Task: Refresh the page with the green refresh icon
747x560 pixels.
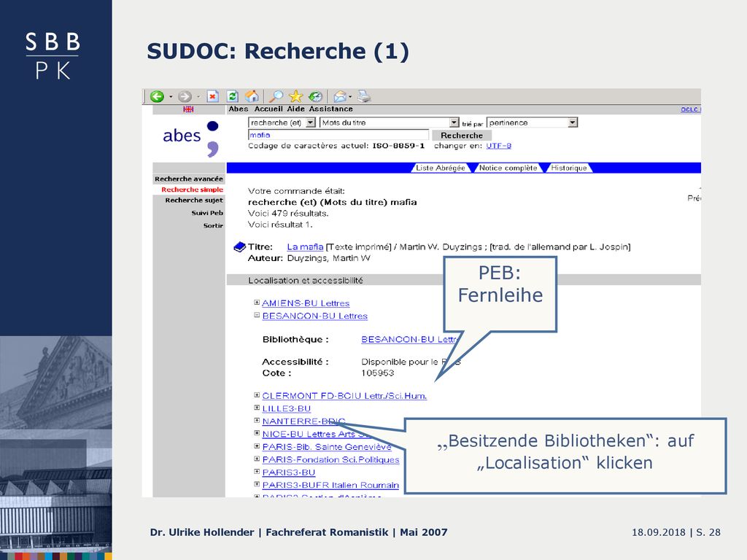Action: point(233,97)
